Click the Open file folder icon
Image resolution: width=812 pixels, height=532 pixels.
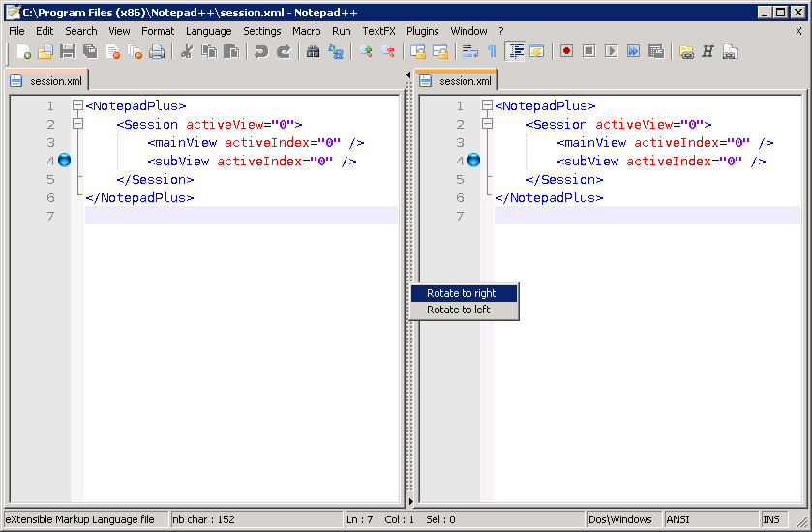(x=45, y=51)
